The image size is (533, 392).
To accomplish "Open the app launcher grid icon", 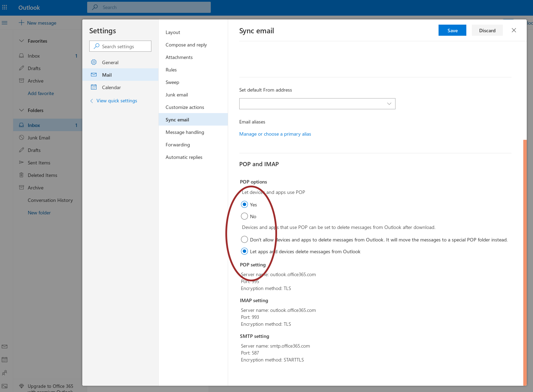I will (x=5, y=7).
